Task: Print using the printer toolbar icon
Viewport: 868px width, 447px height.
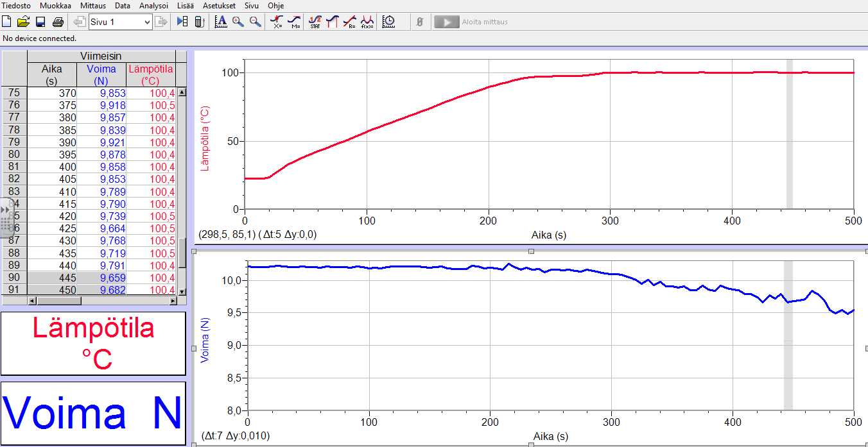Action: [x=58, y=22]
